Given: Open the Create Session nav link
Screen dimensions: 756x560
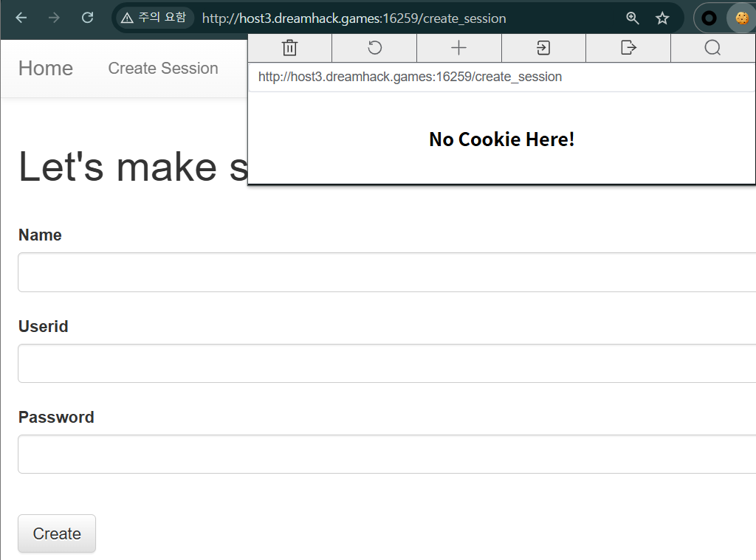Looking at the screenshot, I should point(163,69).
